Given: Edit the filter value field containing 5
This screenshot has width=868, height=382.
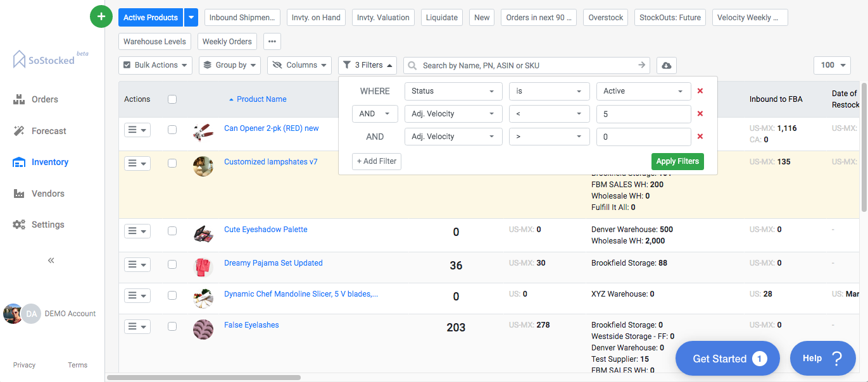Looking at the screenshot, I should [643, 114].
